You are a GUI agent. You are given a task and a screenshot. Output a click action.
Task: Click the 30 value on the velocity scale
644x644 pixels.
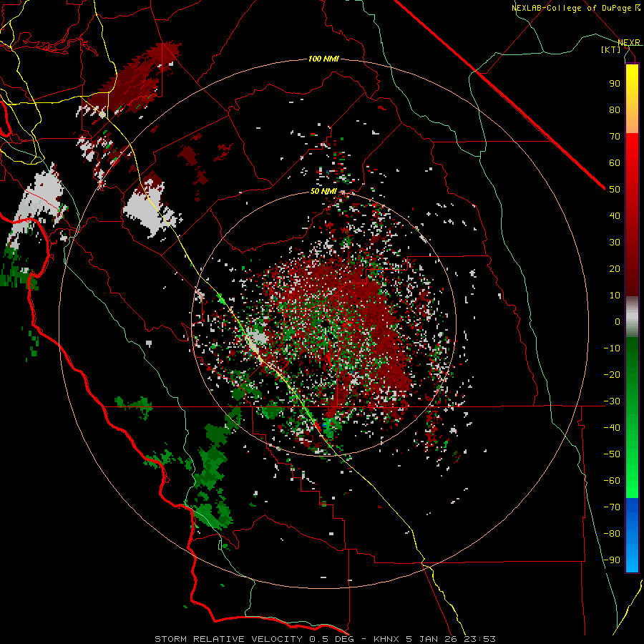pos(615,243)
